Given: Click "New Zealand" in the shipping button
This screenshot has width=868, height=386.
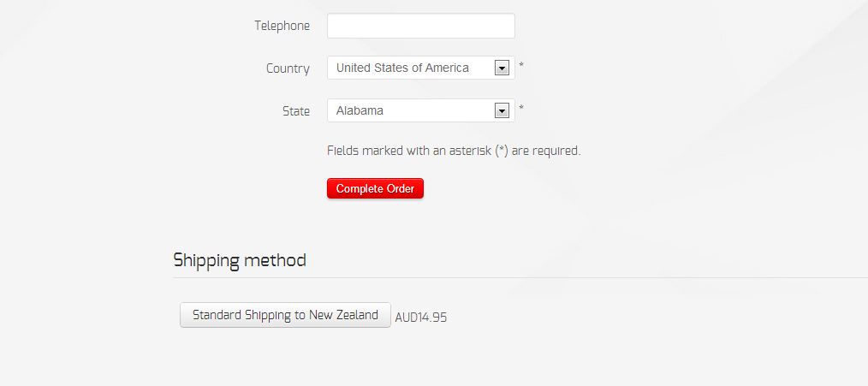Looking at the screenshot, I should (344, 315).
